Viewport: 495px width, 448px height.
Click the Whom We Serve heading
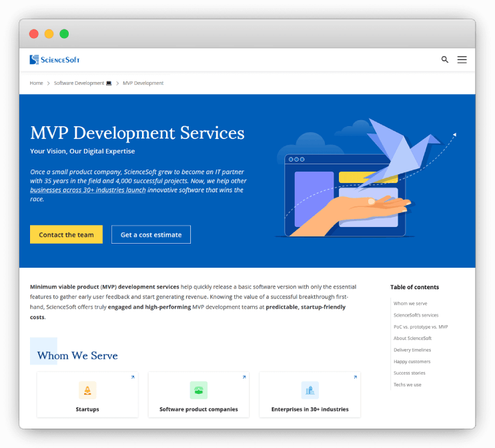click(77, 356)
